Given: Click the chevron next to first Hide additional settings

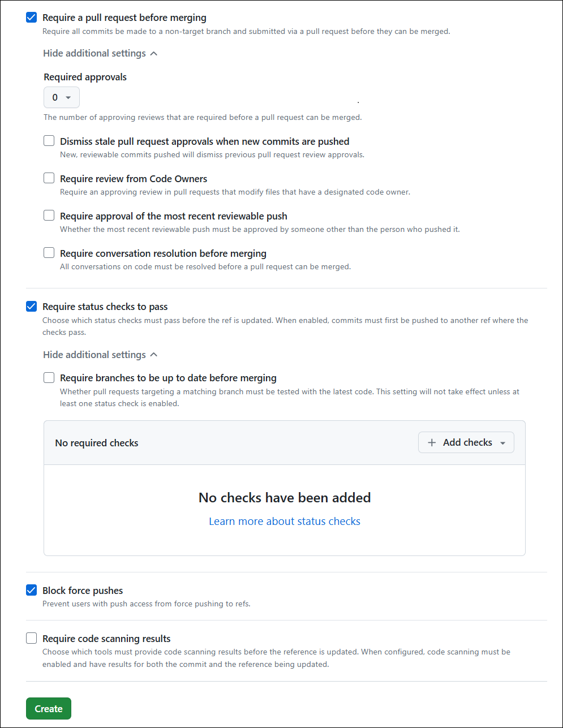Looking at the screenshot, I should click(153, 53).
